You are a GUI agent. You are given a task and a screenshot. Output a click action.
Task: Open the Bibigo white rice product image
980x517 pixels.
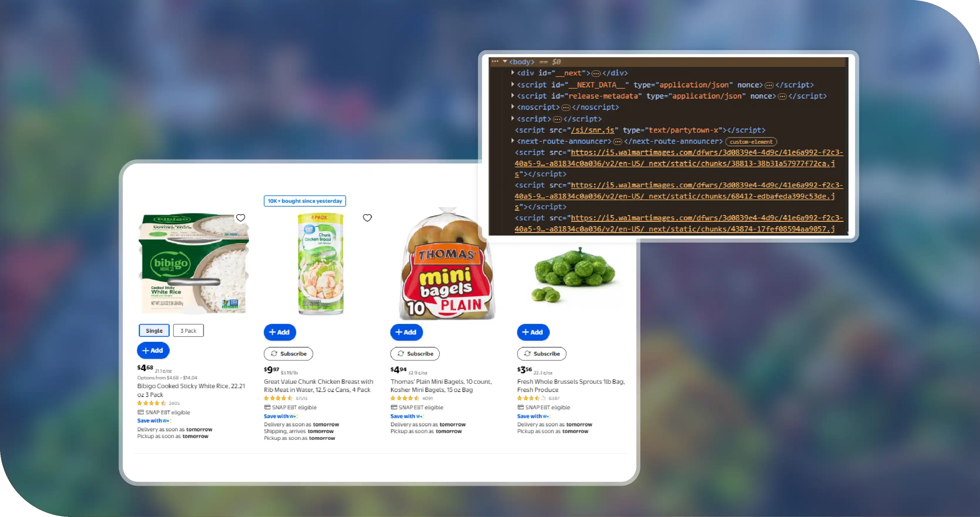[194, 263]
